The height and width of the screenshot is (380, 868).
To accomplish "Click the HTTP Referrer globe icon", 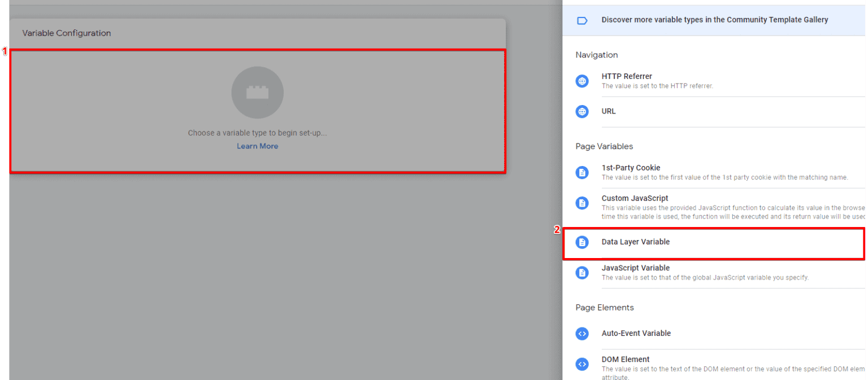I will pyautogui.click(x=582, y=81).
